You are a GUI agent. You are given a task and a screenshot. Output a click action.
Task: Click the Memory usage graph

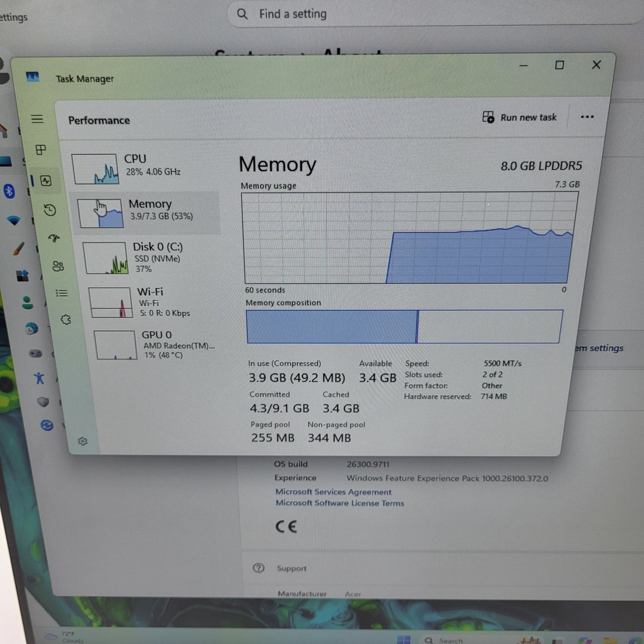click(x=410, y=237)
